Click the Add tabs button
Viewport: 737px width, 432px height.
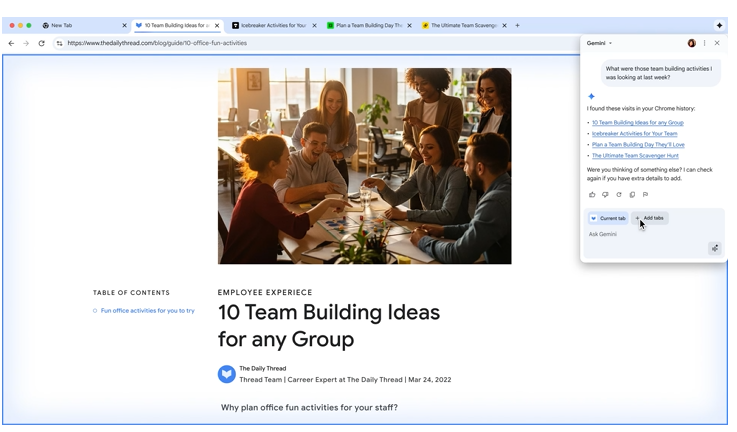click(650, 218)
